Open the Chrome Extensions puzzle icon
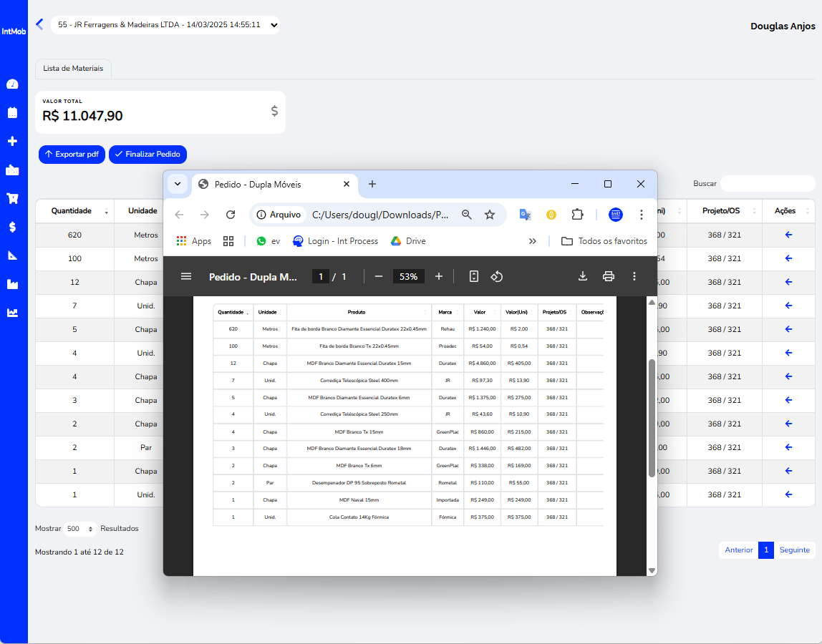 click(x=577, y=215)
